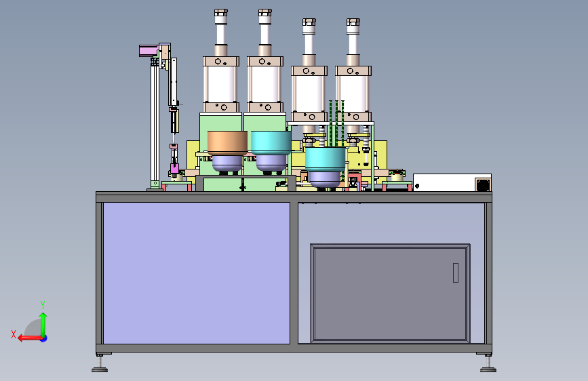Image resolution: width=588 pixels, height=381 pixels.
Task: Select the pink motor atop the vertical rail
Action: (x=149, y=51)
